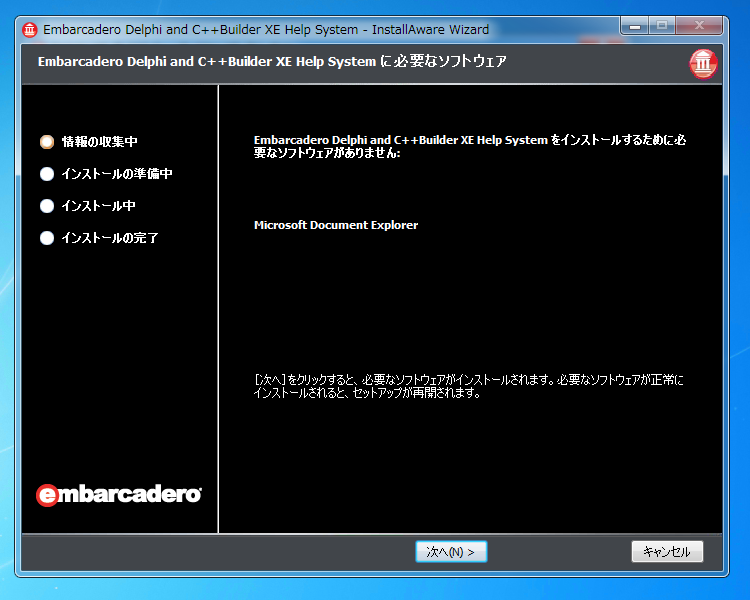Select the インストールの準備中 step indicator
Image resolution: width=750 pixels, height=600 pixels.
[x=47, y=174]
